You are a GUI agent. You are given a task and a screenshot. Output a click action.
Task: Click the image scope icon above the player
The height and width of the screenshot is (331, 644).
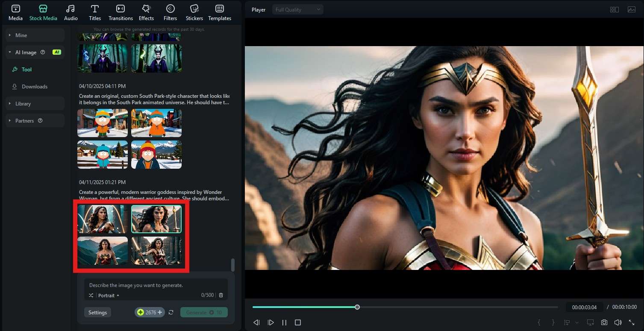[x=632, y=9]
